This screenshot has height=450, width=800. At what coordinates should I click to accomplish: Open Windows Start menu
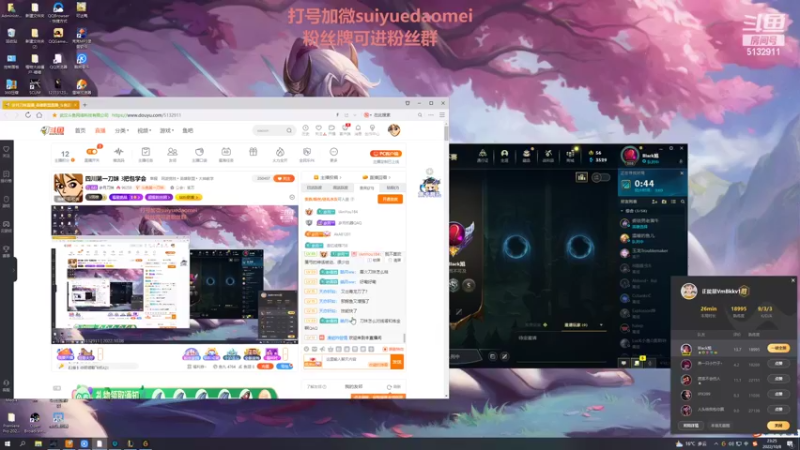8,444
